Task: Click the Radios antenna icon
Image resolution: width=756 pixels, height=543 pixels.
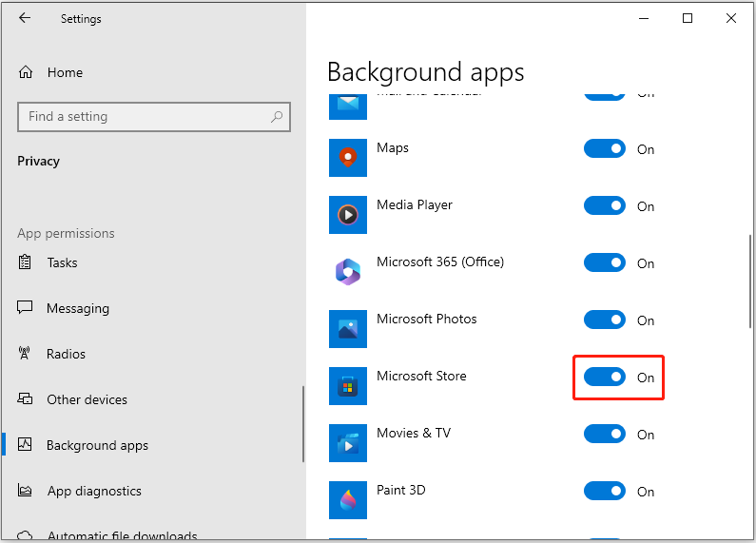Action: coord(24,354)
